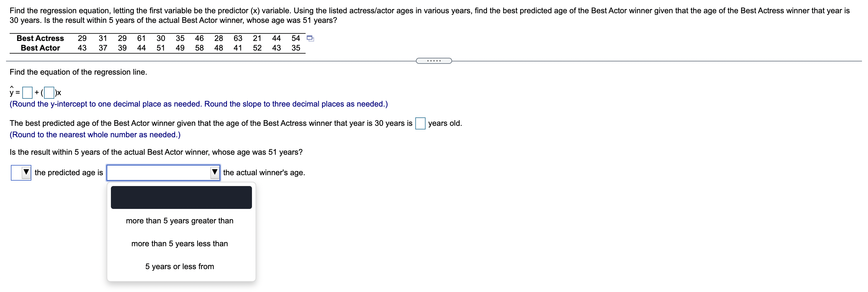868x292 pixels.
Task: Click the dropdown arrow on the open comparison selector
Action: (215, 172)
